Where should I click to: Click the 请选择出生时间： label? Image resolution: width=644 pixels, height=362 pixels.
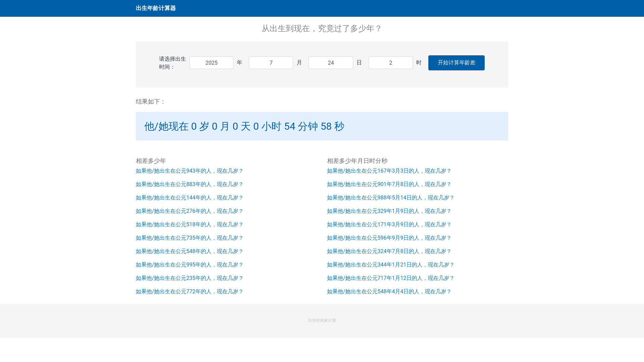pyautogui.click(x=172, y=63)
